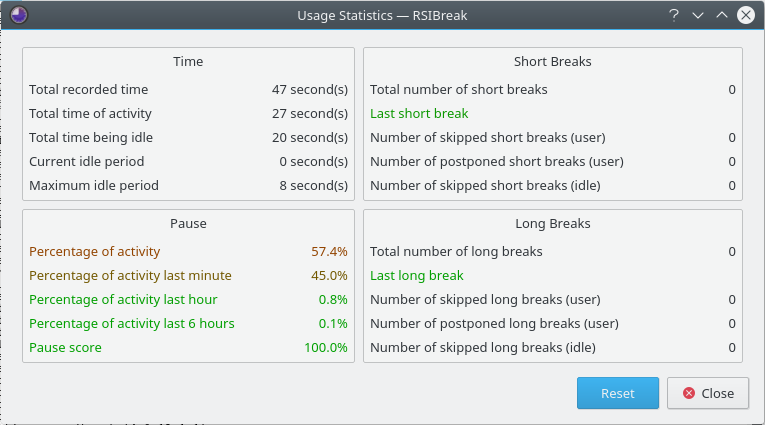
Task: Click Percentage of activity last 6 hours
Action: point(132,324)
